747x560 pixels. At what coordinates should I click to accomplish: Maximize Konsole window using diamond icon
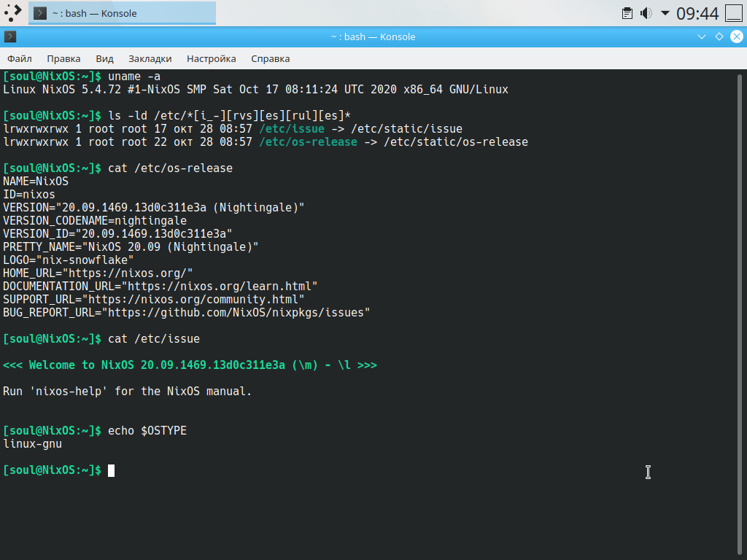click(x=719, y=36)
